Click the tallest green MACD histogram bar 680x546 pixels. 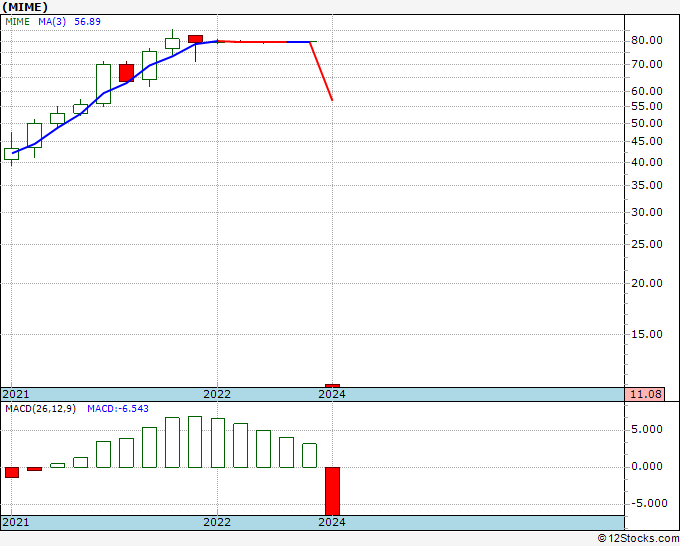click(x=195, y=442)
